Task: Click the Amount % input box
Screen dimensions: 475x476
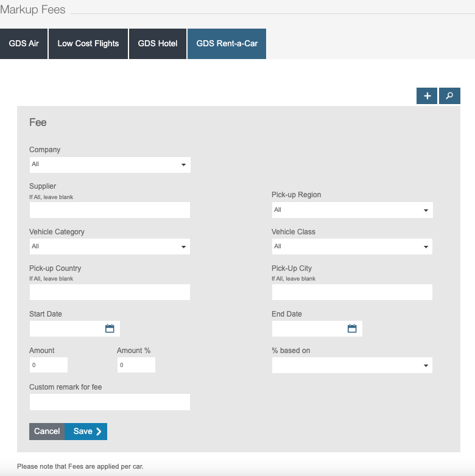Action: (x=136, y=365)
